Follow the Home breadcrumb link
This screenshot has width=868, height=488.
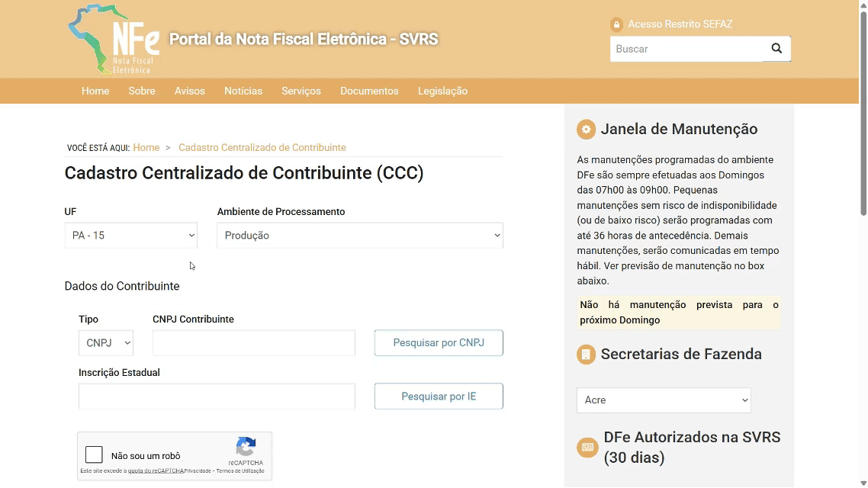[x=146, y=147]
